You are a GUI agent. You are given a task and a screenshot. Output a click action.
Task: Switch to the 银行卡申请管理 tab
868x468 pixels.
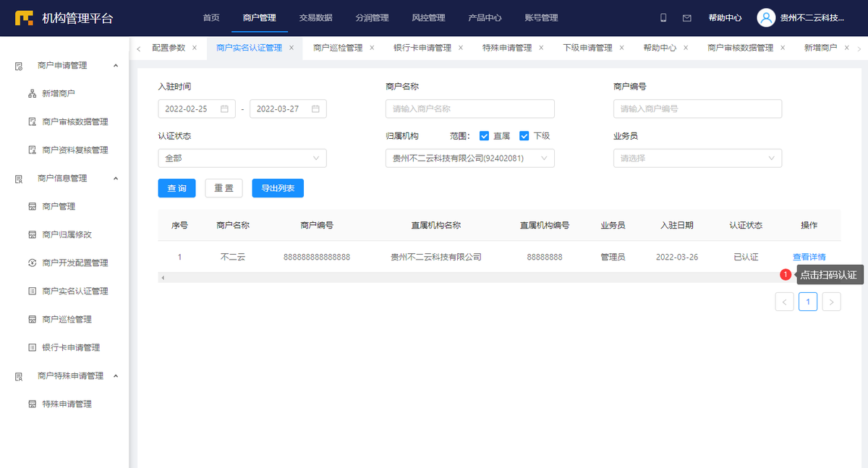coord(422,48)
